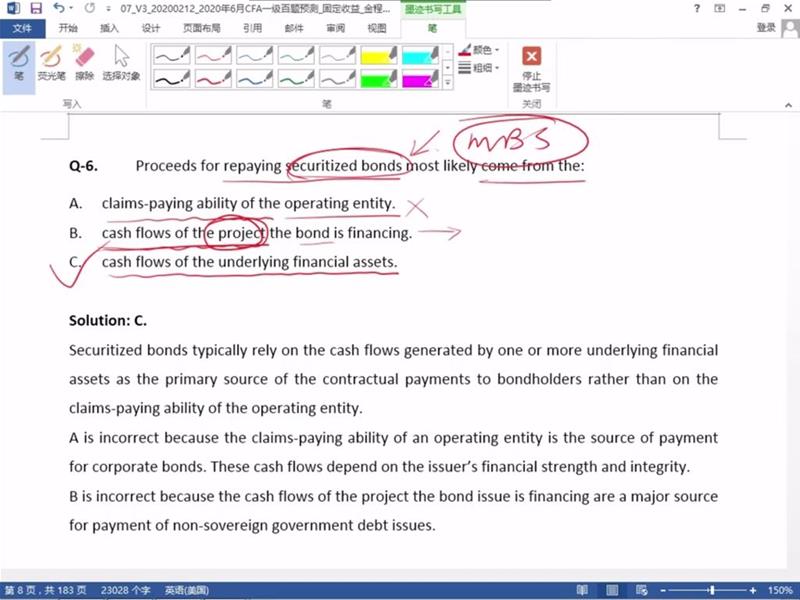Switch to the Review (审阅) tab
The height and width of the screenshot is (600, 800).
point(335,28)
